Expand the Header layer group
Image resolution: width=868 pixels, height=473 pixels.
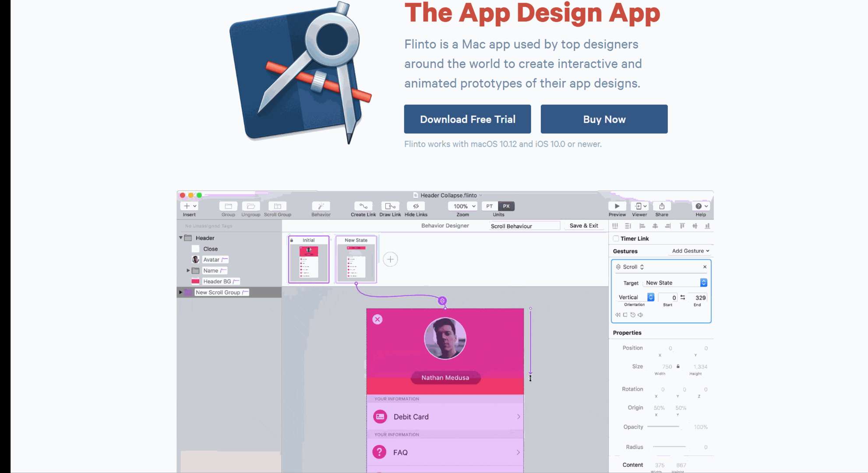[x=181, y=238]
